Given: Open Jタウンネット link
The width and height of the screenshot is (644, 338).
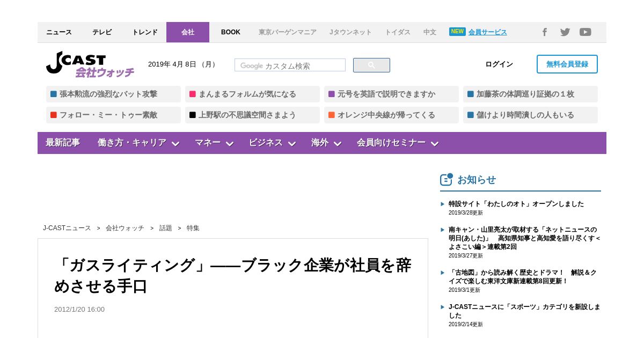Looking at the screenshot, I should (350, 32).
